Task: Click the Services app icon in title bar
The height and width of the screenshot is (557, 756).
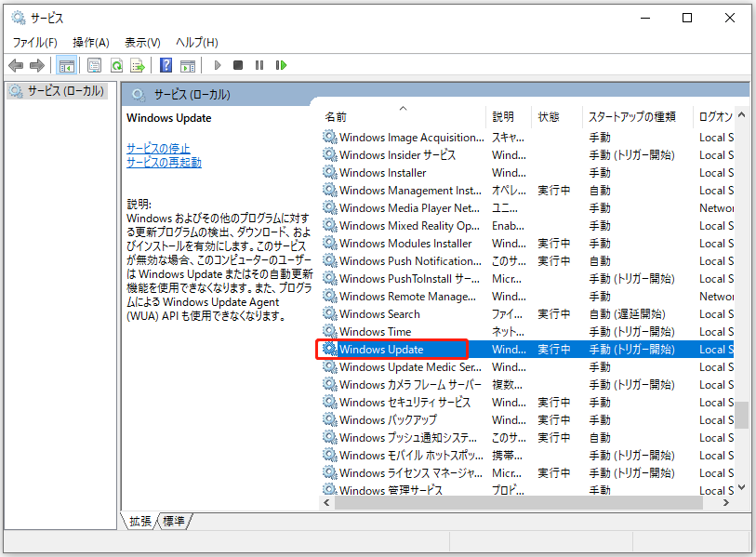Action: [19, 18]
